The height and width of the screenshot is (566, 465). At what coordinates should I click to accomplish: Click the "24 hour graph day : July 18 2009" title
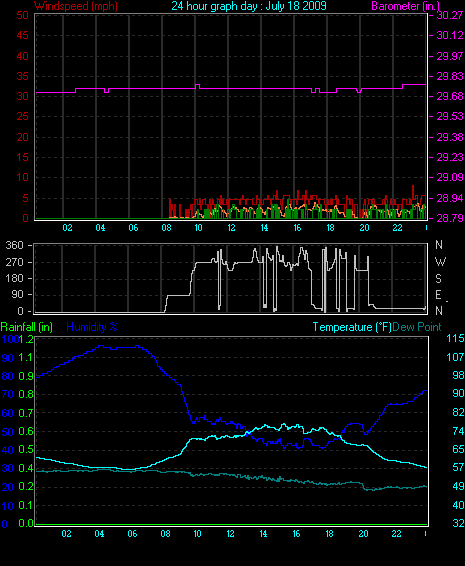(x=249, y=6)
